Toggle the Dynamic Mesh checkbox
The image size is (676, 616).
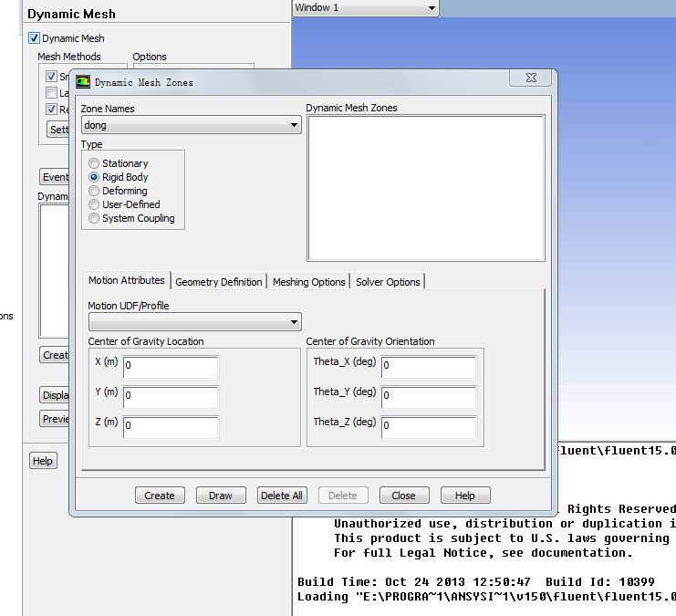click(x=34, y=38)
